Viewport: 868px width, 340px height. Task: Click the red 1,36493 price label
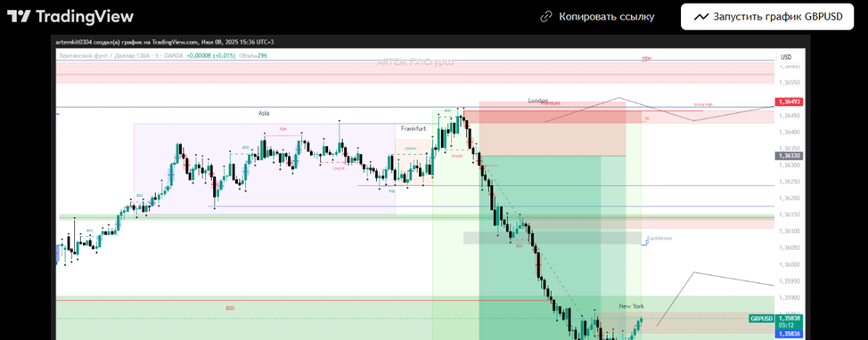(790, 101)
